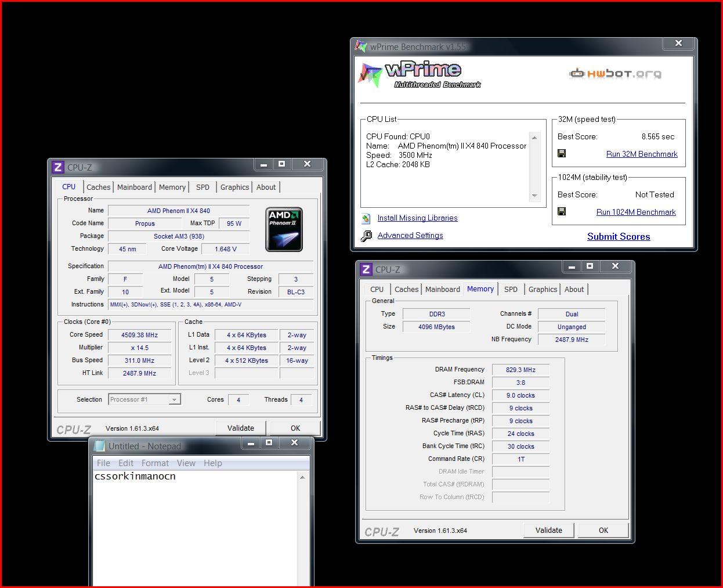Click the Run 32M Benchmark link
Image resolution: width=723 pixels, height=588 pixels.
[x=642, y=154]
